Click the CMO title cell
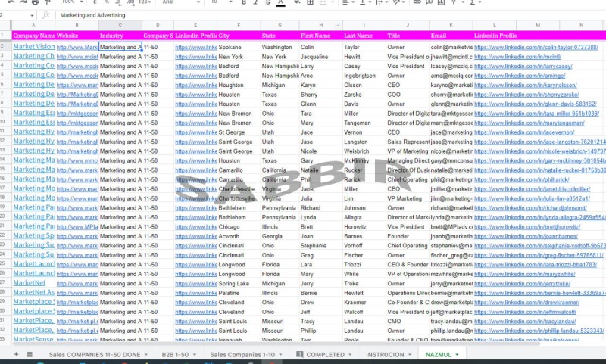 point(408,321)
